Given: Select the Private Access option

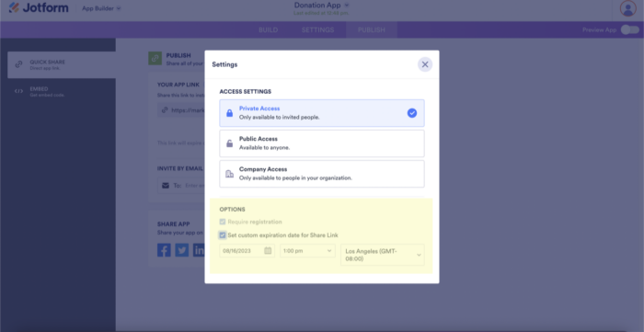Looking at the screenshot, I should point(322,113).
